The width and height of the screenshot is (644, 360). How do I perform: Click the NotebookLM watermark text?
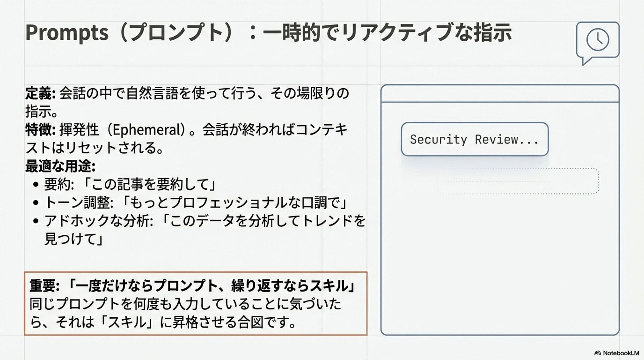tap(621, 353)
